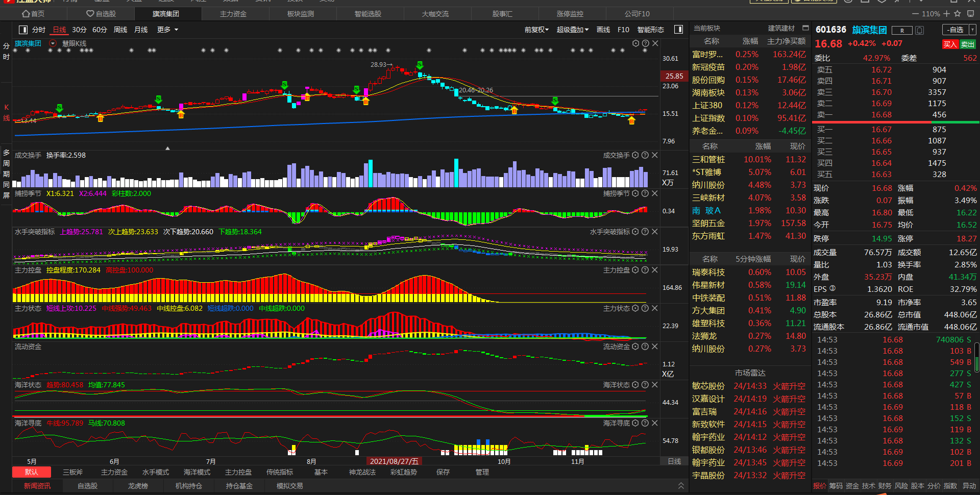This screenshot has height=495, width=980.
Task: Close the 海洋寻底 indicator panel
Action: click(655, 423)
